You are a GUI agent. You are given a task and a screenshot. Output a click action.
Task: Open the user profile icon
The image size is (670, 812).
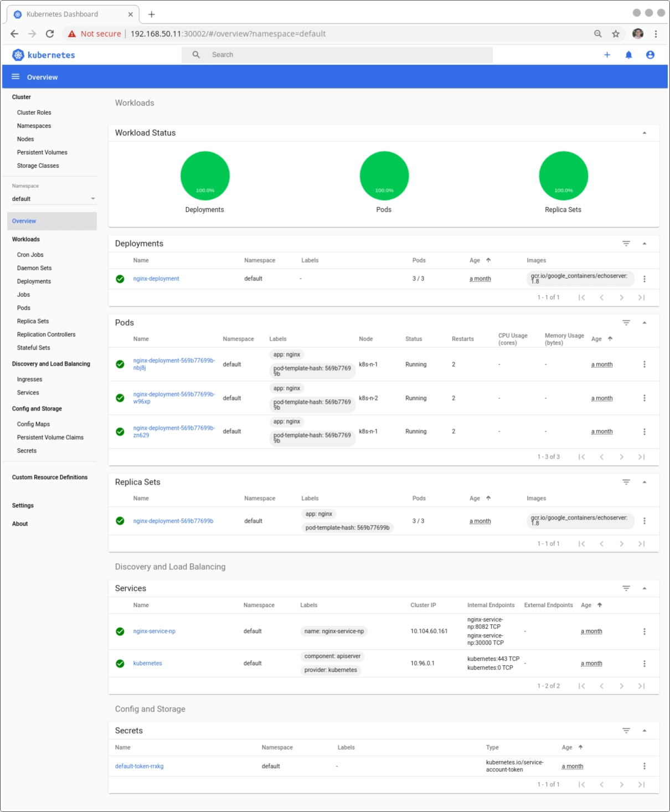tap(650, 55)
